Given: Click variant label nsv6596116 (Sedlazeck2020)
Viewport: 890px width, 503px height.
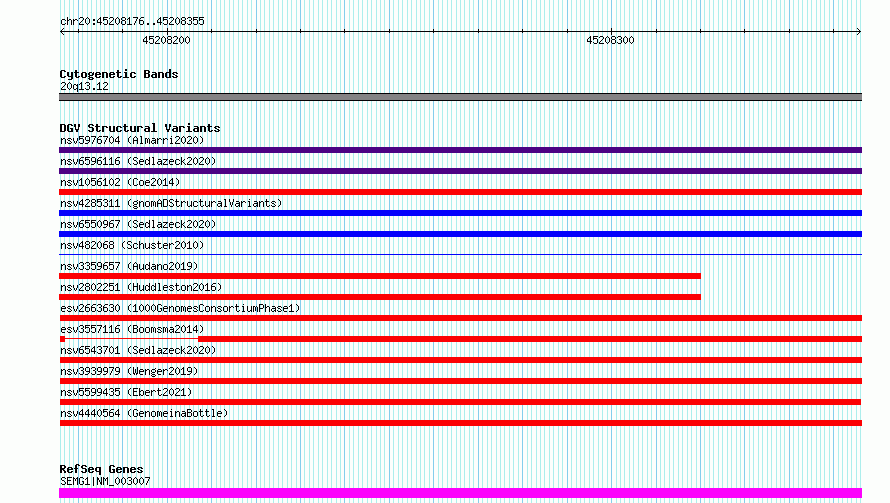Looking at the screenshot, I should tap(138, 161).
